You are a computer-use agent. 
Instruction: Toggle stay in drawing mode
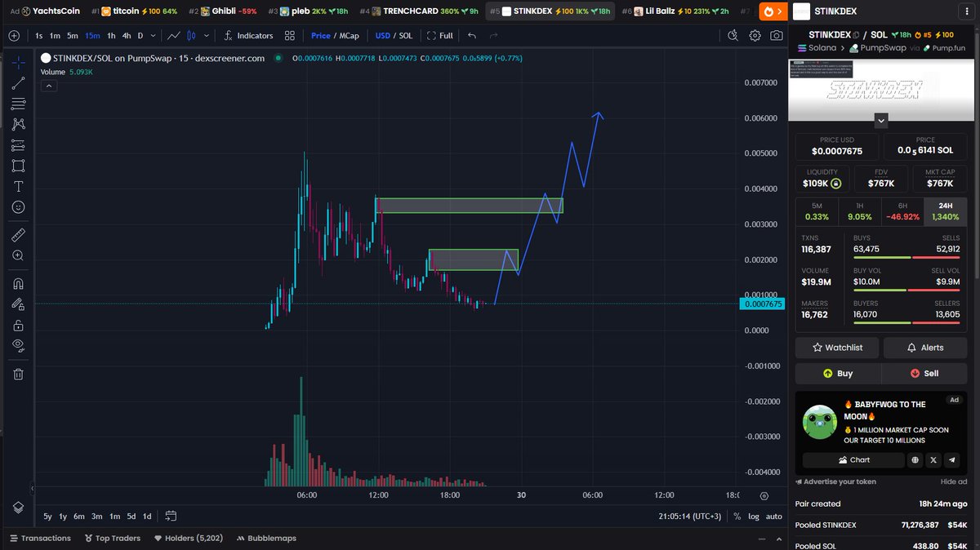18,304
